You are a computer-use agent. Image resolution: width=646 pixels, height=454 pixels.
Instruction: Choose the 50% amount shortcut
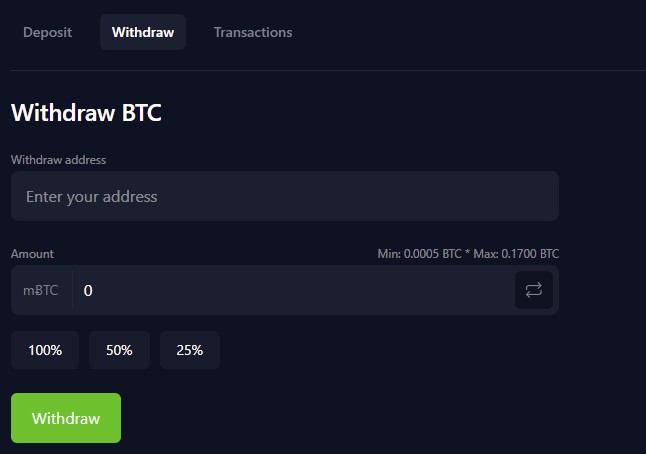[x=119, y=350]
